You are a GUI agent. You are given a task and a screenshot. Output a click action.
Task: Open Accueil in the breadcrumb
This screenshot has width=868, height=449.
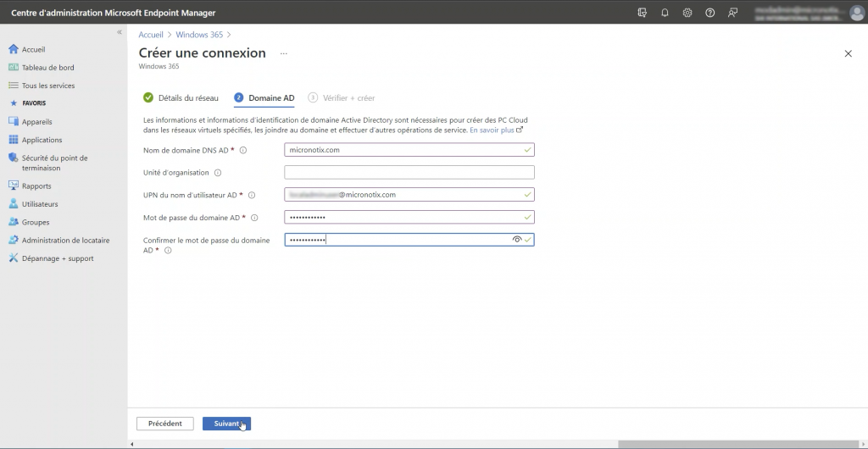(151, 34)
